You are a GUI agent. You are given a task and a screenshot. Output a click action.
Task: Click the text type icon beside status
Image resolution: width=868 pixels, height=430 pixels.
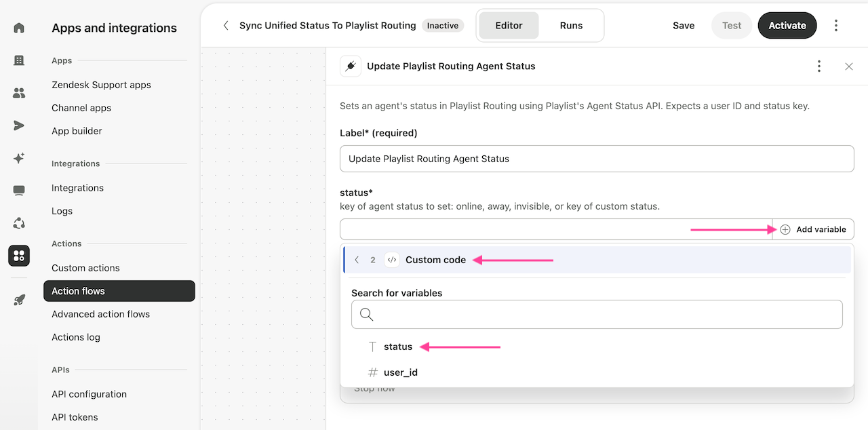[x=372, y=347]
